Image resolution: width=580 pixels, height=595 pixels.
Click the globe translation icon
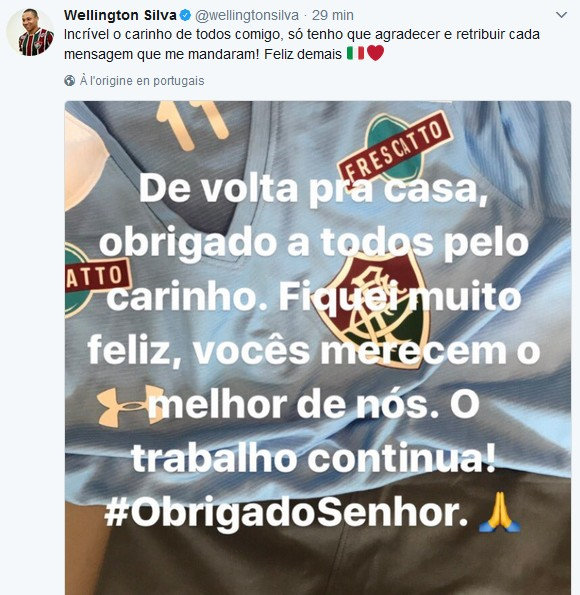point(69,81)
